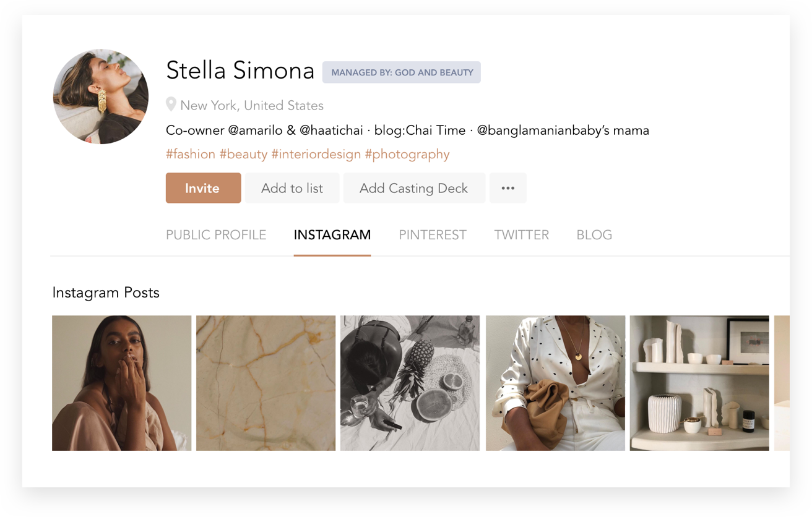This screenshot has width=812, height=517.
Task: Open the white shelf ceramics post
Action: click(699, 383)
